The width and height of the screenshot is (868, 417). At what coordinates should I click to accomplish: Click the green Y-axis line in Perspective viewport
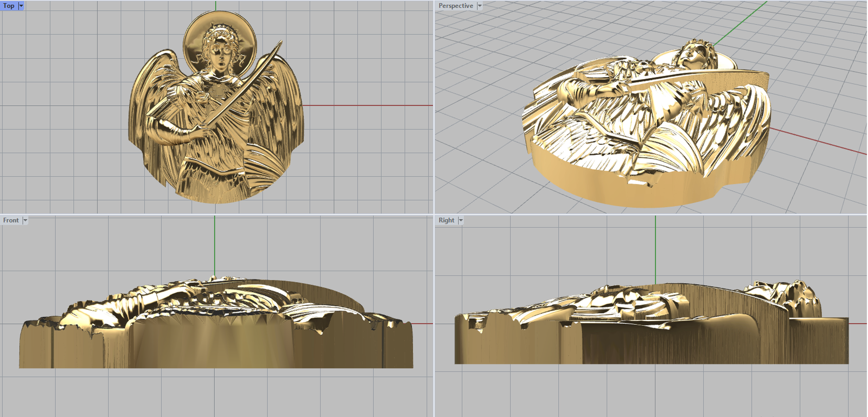click(743, 21)
